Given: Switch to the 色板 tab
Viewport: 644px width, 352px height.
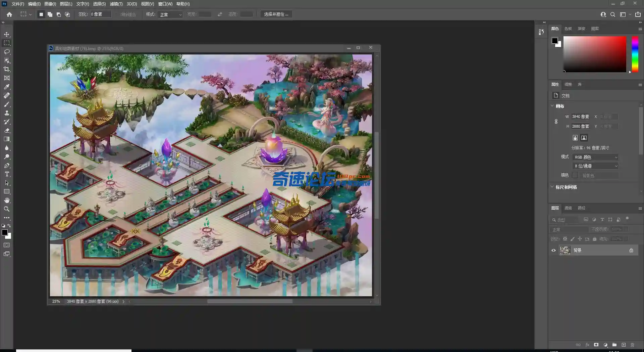Looking at the screenshot, I should click(568, 29).
